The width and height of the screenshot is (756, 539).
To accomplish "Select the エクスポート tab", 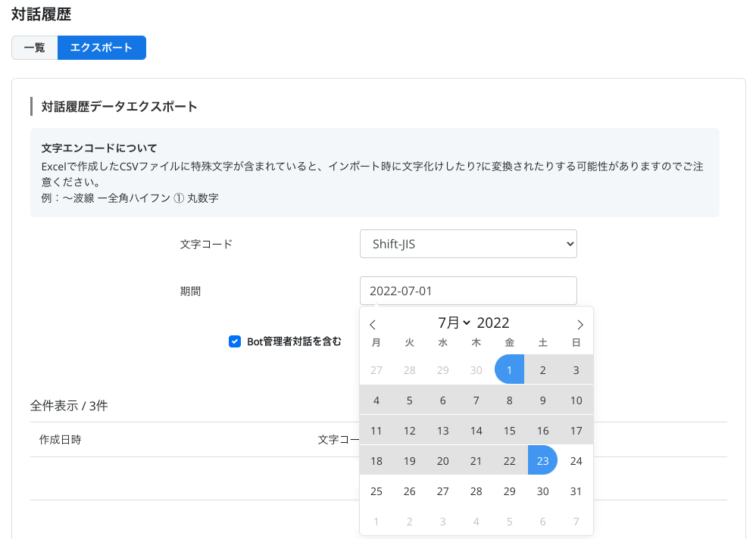I will tap(102, 48).
